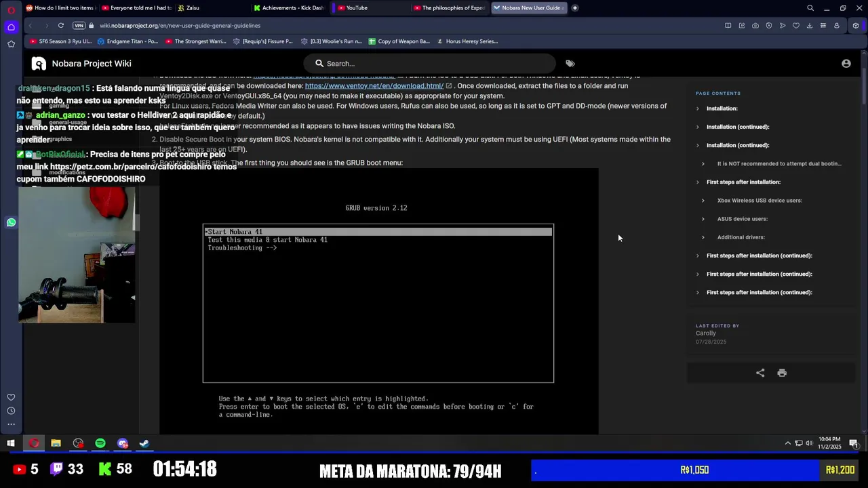This screenshot has height=488, width=868.
Task: Open the Windows Start menu
Action: tap(11, 443)
